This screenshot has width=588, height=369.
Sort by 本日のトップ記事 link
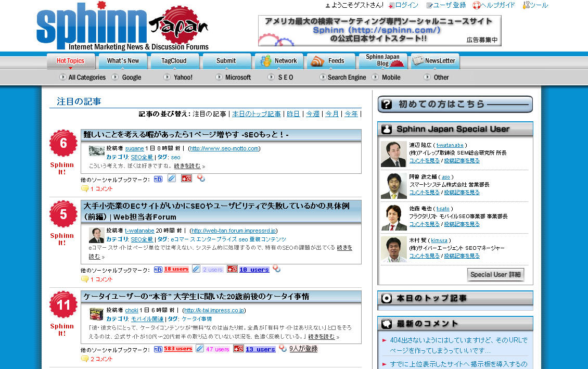(x=257, y=113)
